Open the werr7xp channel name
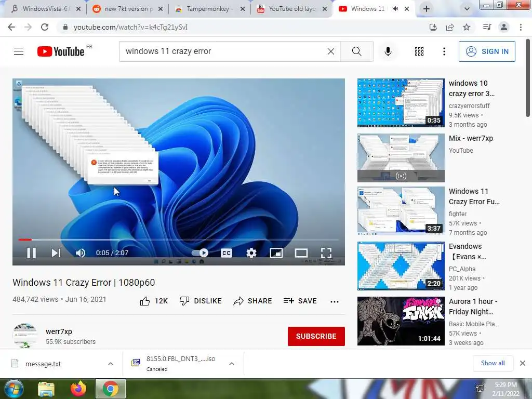This screenshot has width=532, height=399. [59, 331]
